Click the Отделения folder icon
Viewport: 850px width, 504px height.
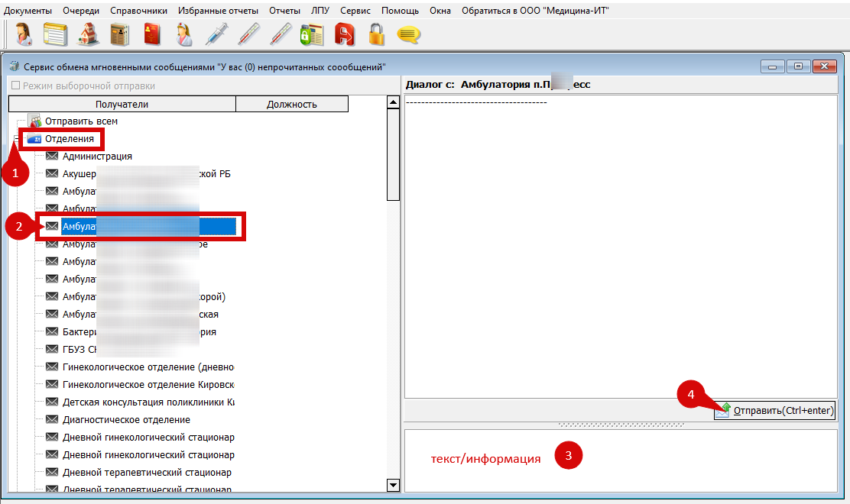34,139
